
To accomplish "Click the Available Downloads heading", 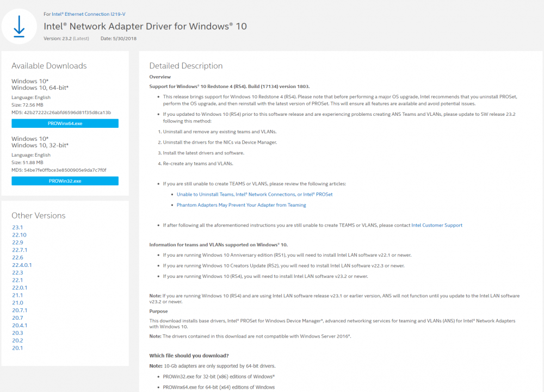I will [x=49, y=66].
